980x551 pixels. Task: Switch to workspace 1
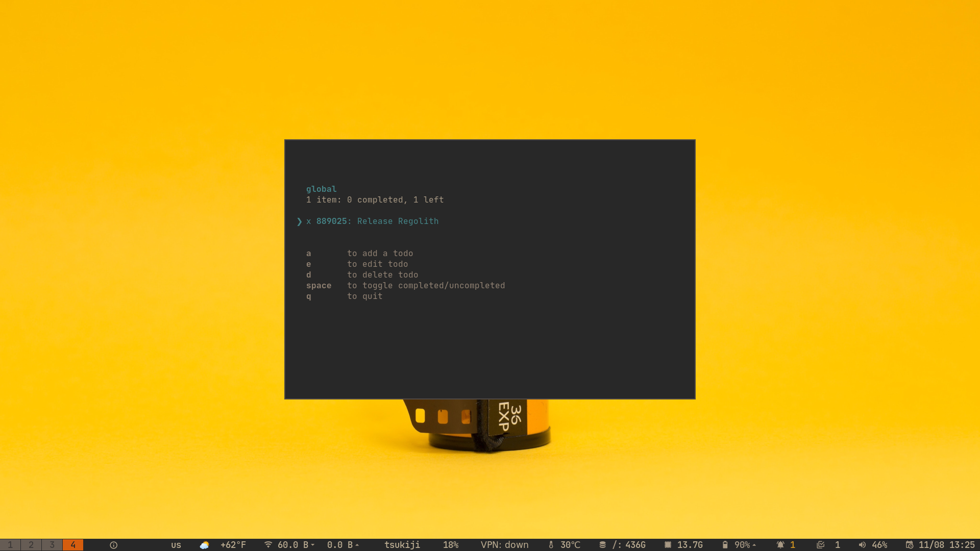(x=10, y=545)
